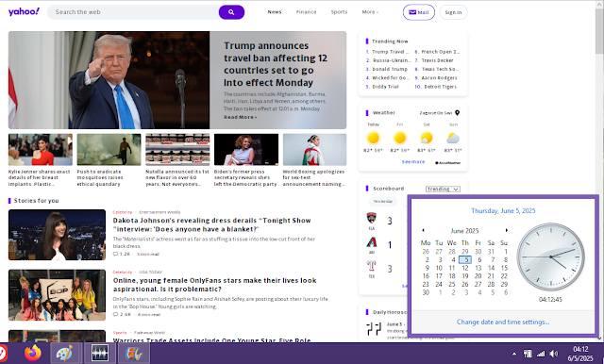Open Yahoo Mail button

point(419,12)
